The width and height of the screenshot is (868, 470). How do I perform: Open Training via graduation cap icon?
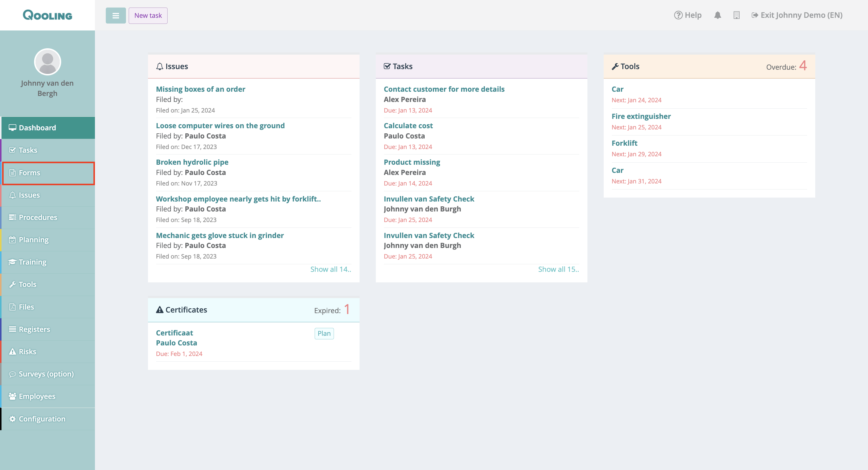click(x=12, y=262)
